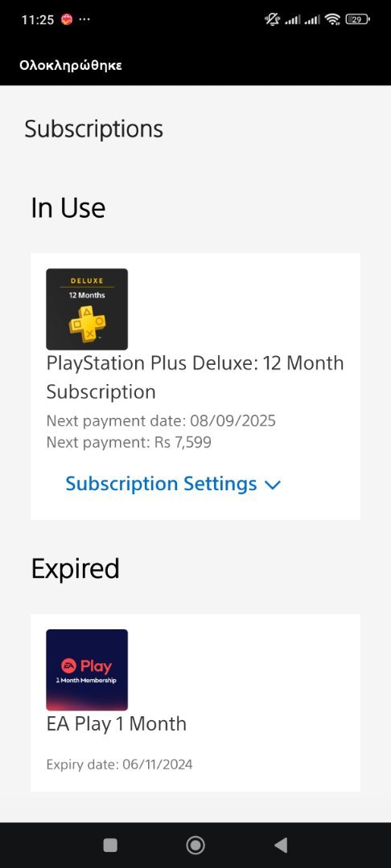This screenshot has width=391, height=868.
Task: Click the Next payment date text
Action: [x=161, y=421]
